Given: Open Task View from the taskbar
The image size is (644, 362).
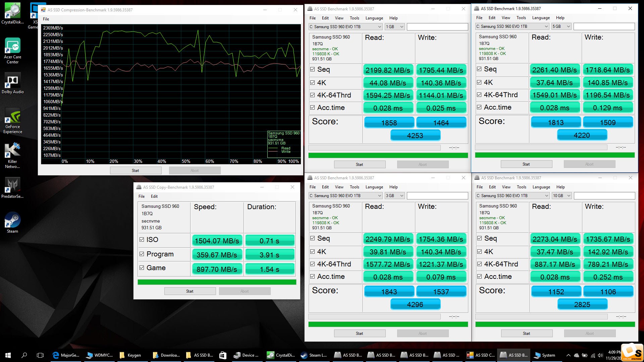Looking at the screenshot, I should pos(40,355).
